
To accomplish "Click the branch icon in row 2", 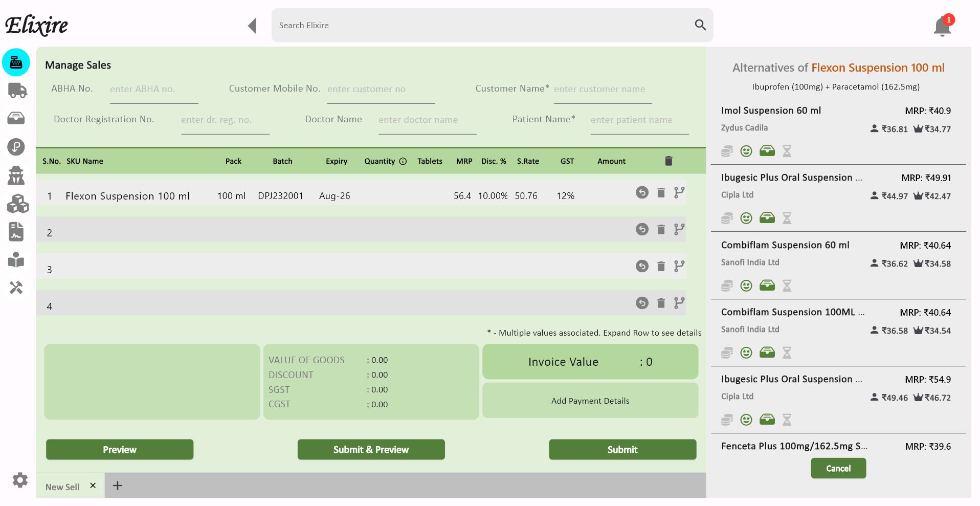I will coord(679,229).
